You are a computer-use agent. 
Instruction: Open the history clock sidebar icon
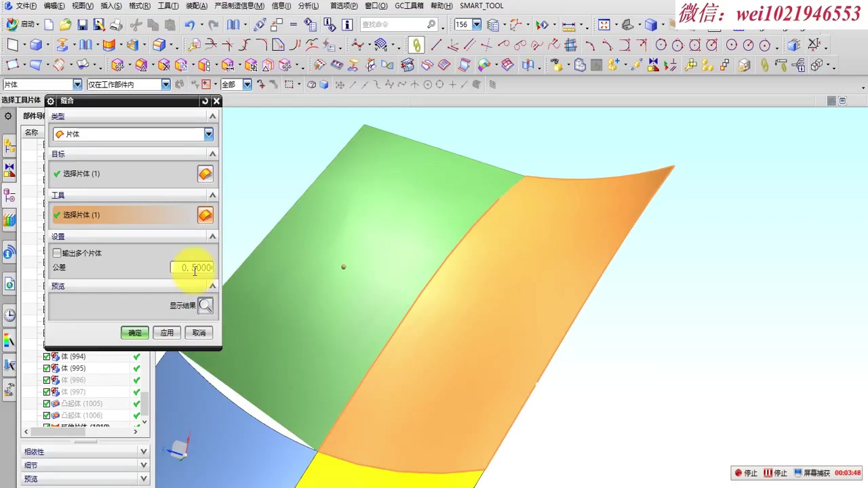pyautogui.click(x=9, y=315)
